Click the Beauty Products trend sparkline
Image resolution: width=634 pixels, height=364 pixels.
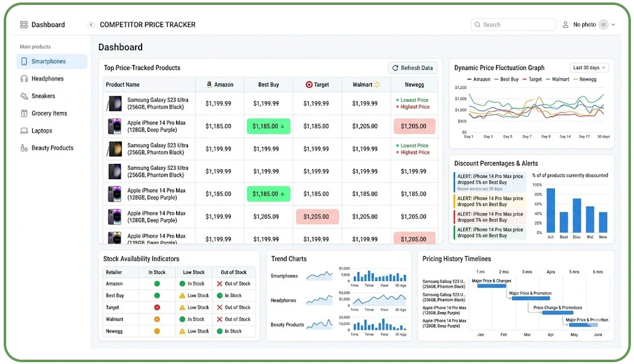tap(319, 324)
